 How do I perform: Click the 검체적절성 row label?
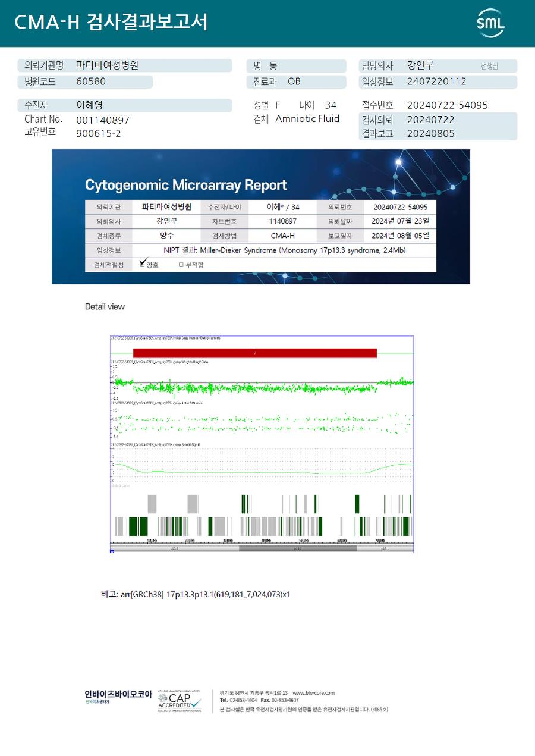(108, 265)
